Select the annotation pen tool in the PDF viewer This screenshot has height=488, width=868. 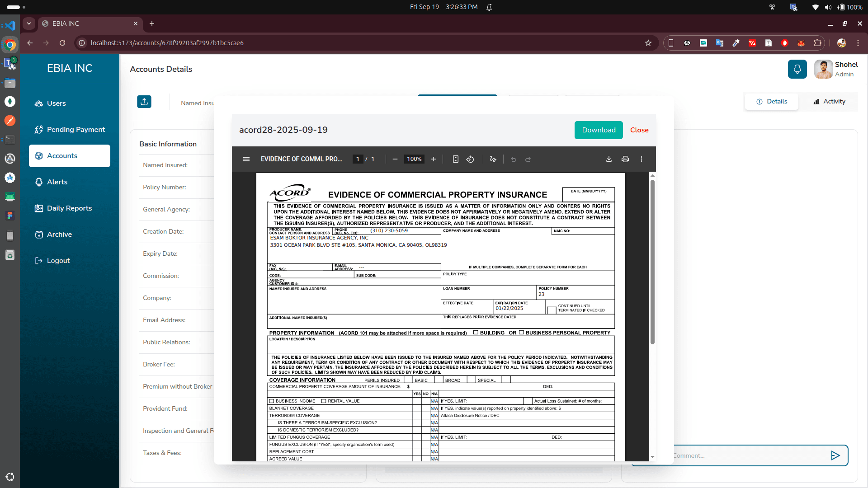(x=493, y=159)
